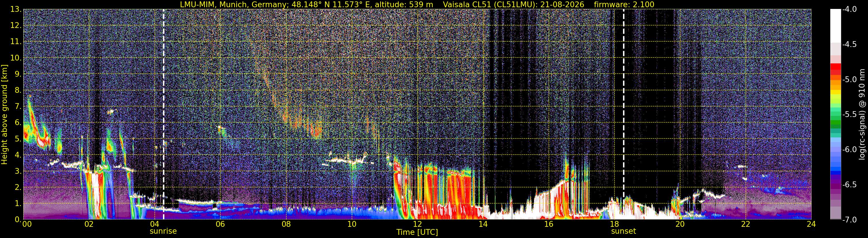Click the yellow segment of the colorbar

click(x=835, y=92)
